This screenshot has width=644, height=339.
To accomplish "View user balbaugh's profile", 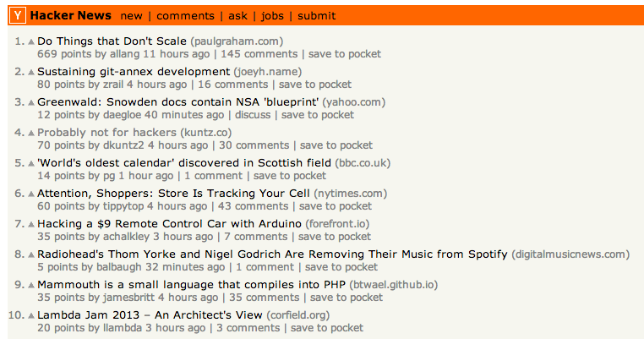I will (x=119, y=267).
